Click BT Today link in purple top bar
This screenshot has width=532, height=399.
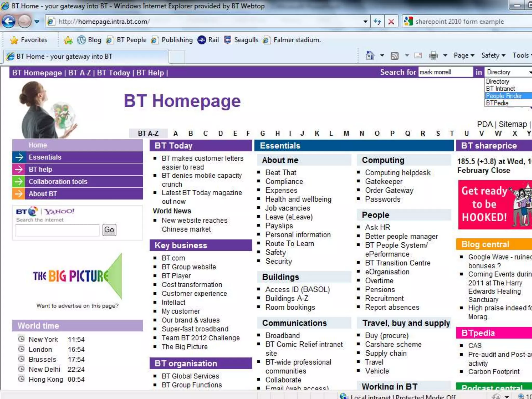click(x=114, y=73)
